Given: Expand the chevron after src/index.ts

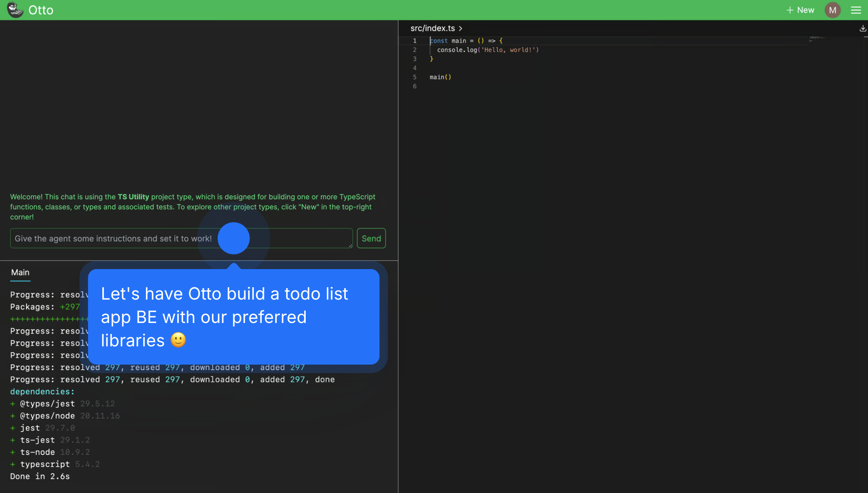Looking at the screenshot, I should [460, 28].
